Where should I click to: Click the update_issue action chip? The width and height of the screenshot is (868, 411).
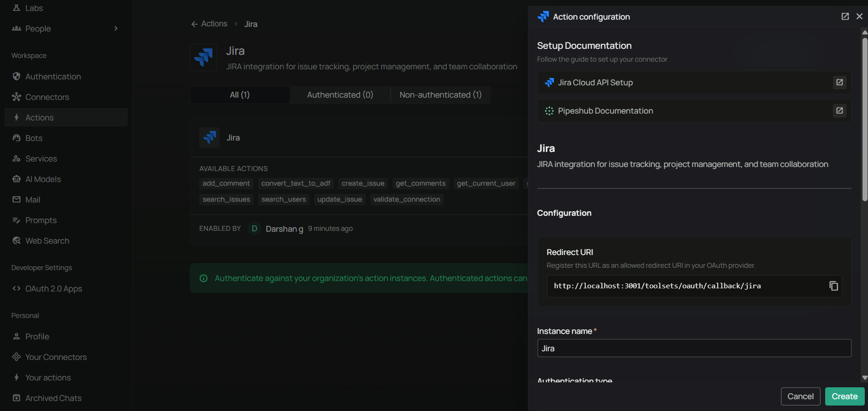[x=340, y=199]
